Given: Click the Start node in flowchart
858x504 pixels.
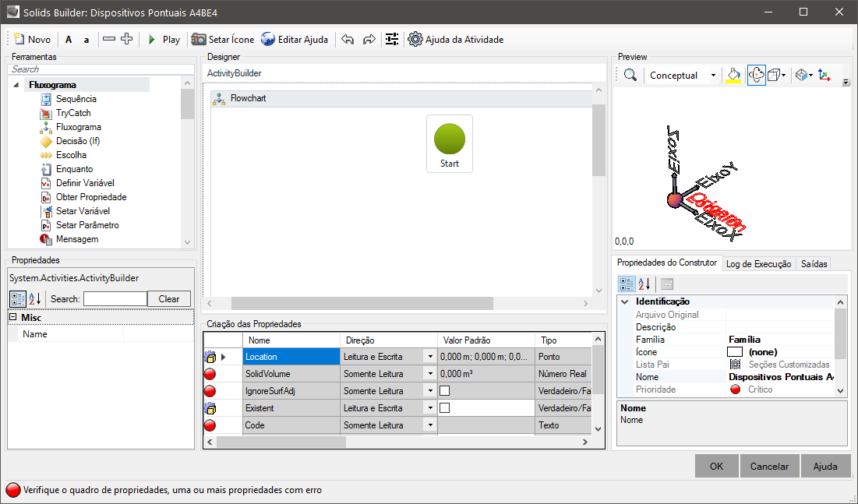Looking at the screenshot, I should [450, 143].
